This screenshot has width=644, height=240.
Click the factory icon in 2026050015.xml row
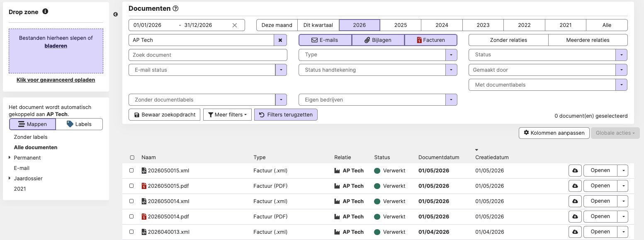click(x=338, y=170)
